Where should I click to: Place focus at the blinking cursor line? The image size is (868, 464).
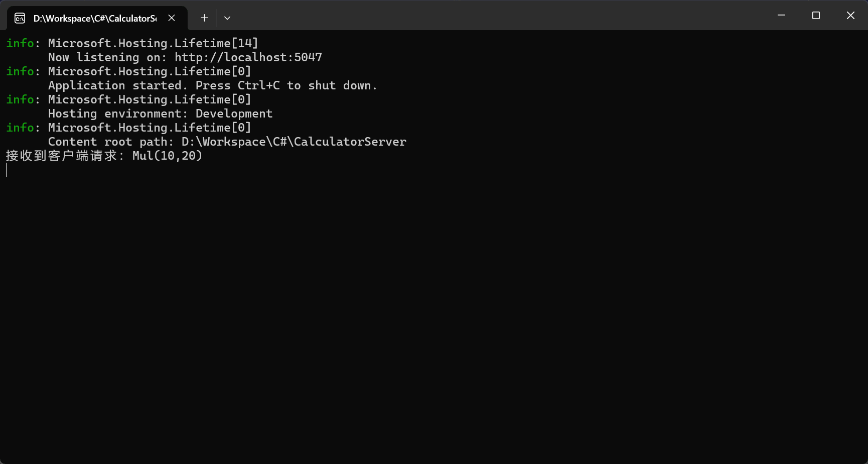click(7, 170)
